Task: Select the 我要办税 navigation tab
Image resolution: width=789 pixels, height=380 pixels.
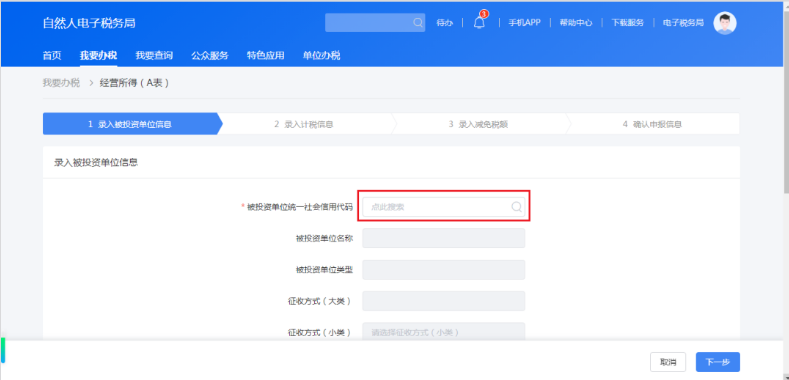Action: coord(98,55)
